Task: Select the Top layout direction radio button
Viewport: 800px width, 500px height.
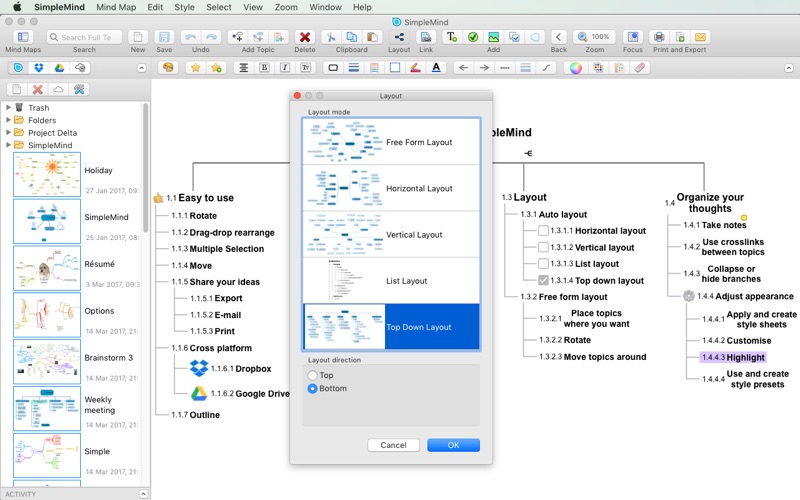Action: [313, 376]
